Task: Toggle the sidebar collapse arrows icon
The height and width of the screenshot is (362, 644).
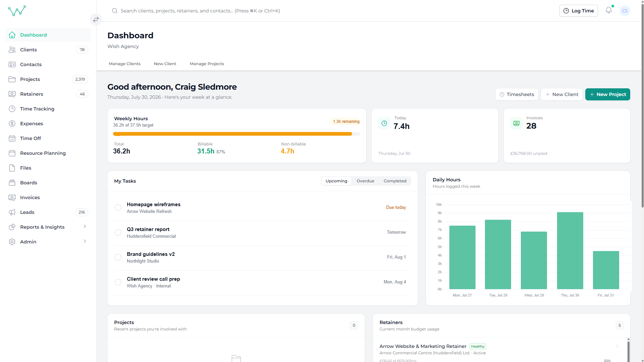Action: point(96,19)
